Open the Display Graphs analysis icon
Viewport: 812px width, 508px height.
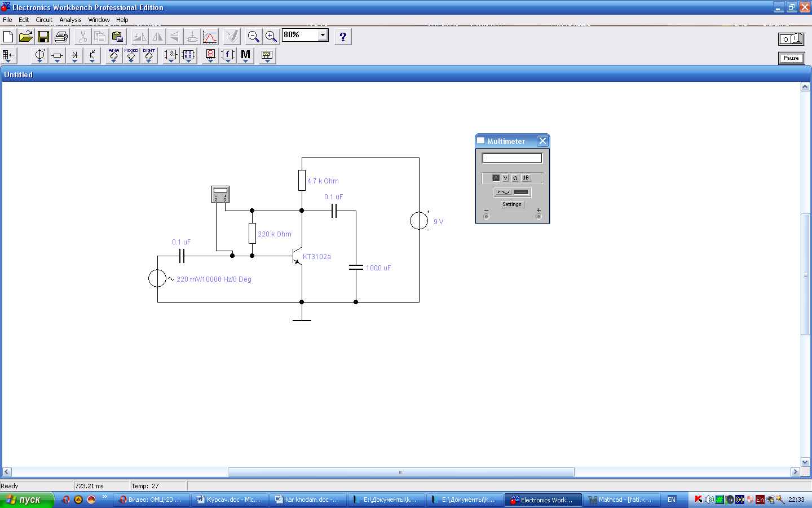click(x=210, y=37)
